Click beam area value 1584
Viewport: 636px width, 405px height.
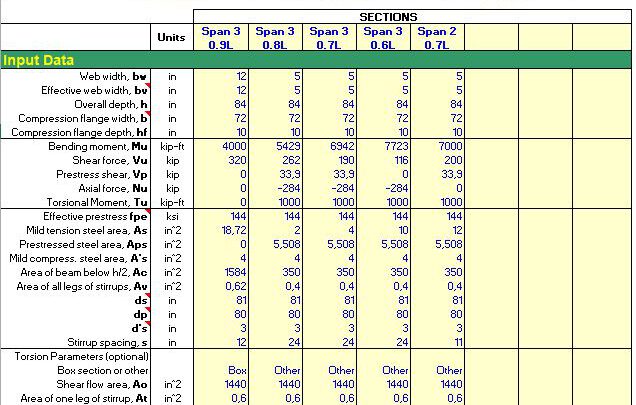tap(236, 273)
